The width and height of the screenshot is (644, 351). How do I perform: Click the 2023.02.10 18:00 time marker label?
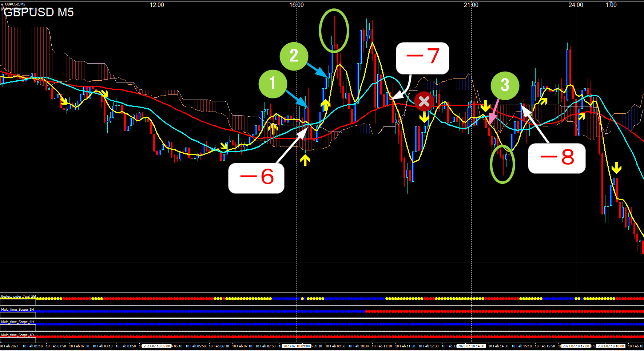click(611, 346)
